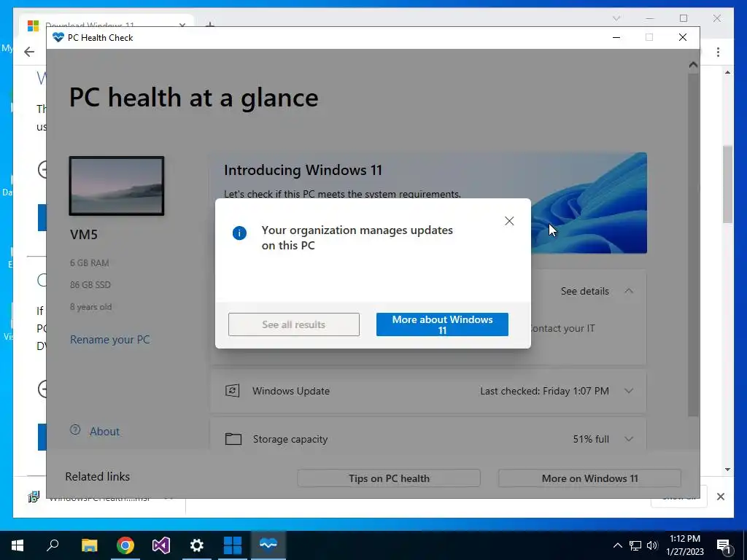This screenshot has height=560, width=747.
Task: Close the organization manages updates dialog
Action: point(509,221)
